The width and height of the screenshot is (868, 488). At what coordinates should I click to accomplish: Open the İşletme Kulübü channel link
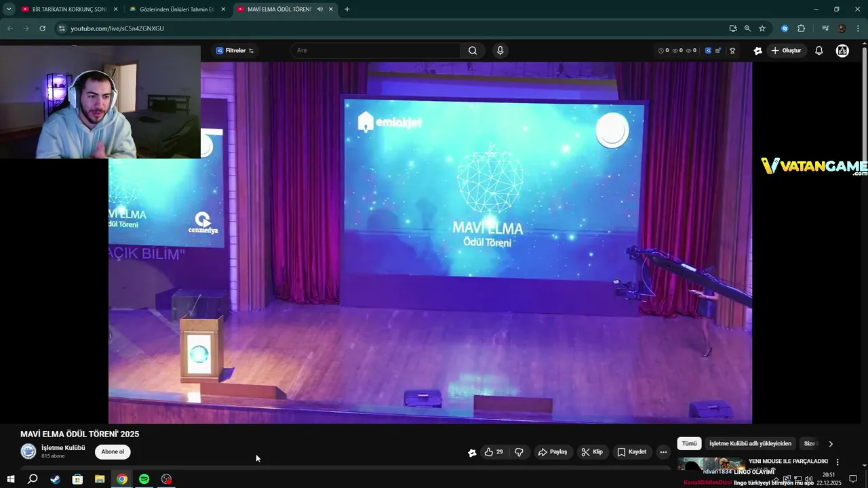[x=63, y=448]
